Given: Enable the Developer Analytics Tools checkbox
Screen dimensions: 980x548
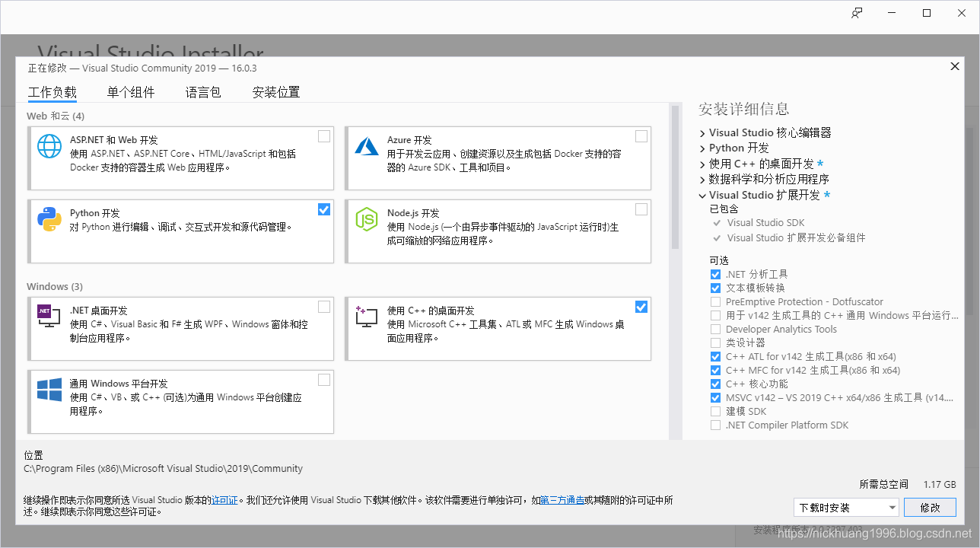Looking at the screenshot, I should click(x=715, y=329).
